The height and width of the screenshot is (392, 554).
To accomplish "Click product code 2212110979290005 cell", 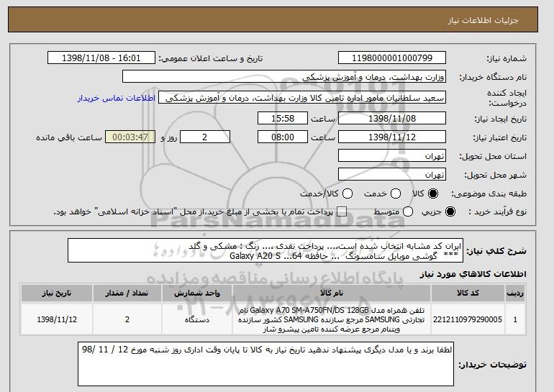I will coord(468,319).
